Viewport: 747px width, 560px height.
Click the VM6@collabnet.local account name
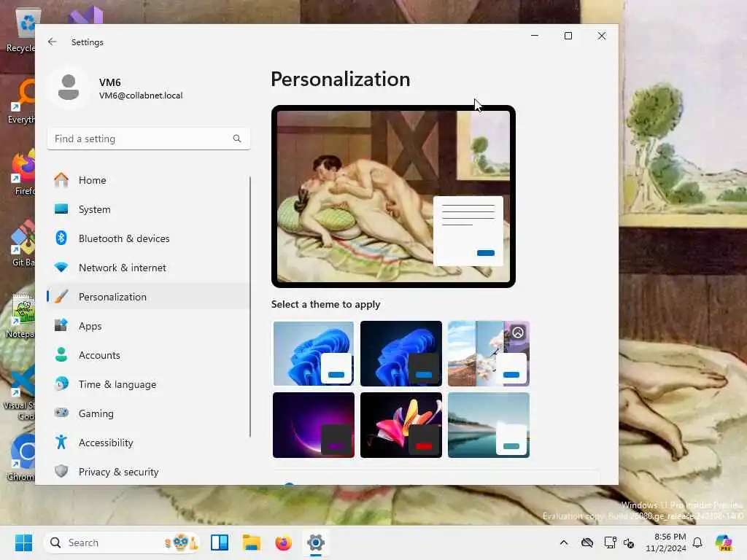141,96
